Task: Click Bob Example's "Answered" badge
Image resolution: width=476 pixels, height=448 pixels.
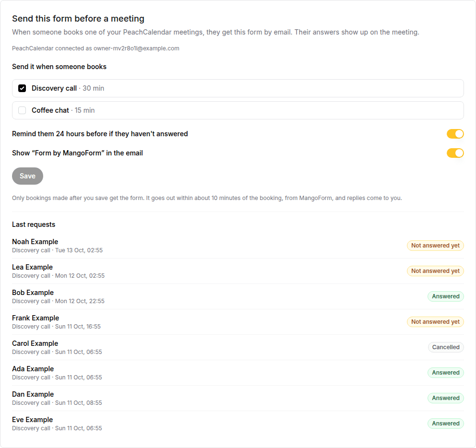Action: click(x=446, y=296)
